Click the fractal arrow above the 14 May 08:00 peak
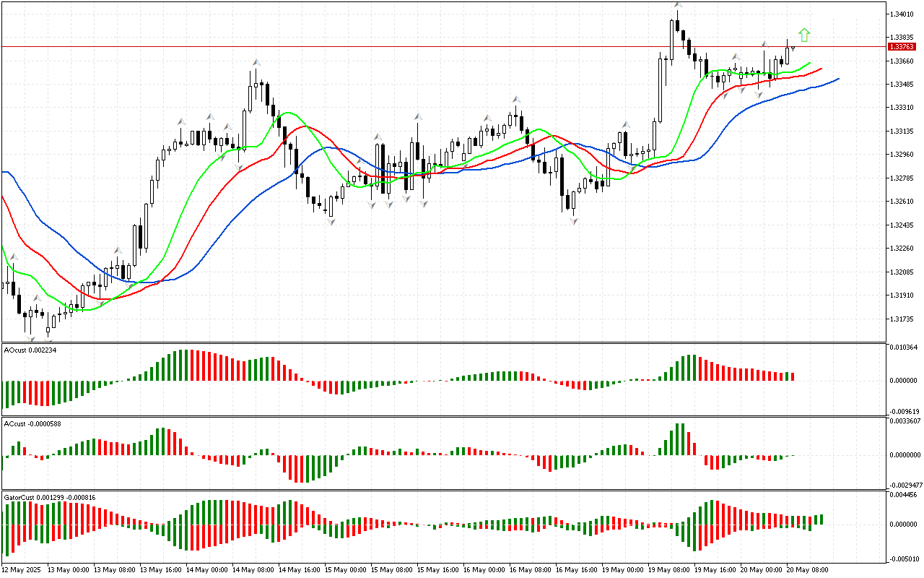Viewport: 924px width, 578px height. [256, 64]
